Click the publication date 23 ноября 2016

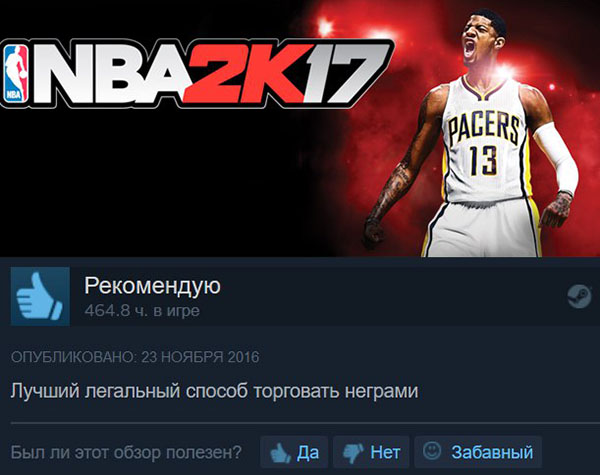click(200, 357)
